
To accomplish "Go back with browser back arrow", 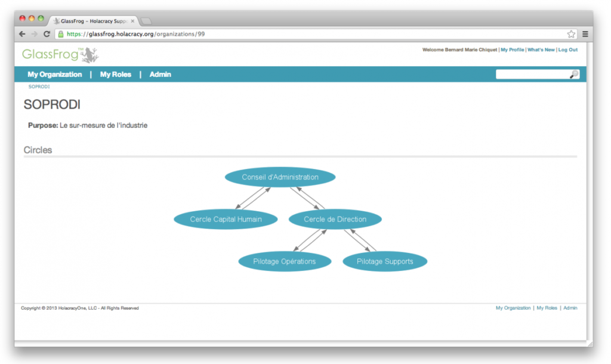I will point(23,34).
